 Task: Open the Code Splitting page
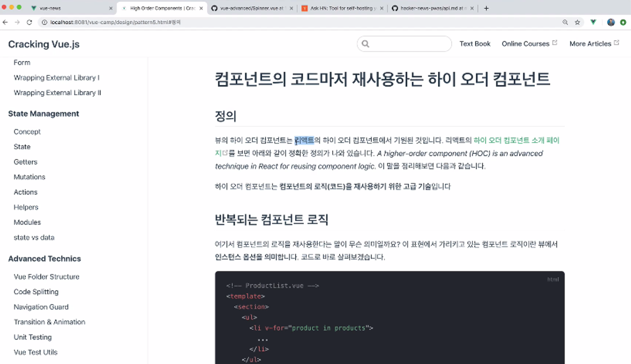pos(36,292)
